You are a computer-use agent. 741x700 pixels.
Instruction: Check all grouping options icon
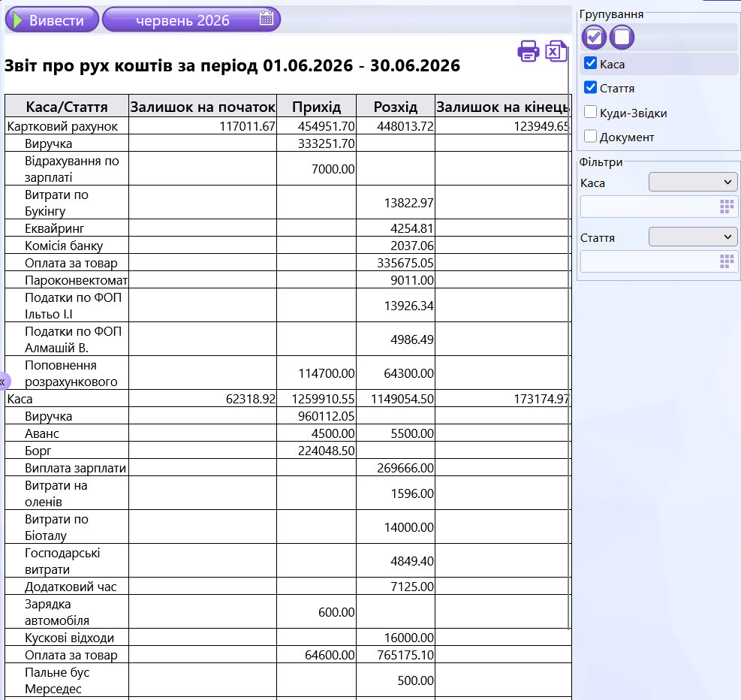click(594, 38)
